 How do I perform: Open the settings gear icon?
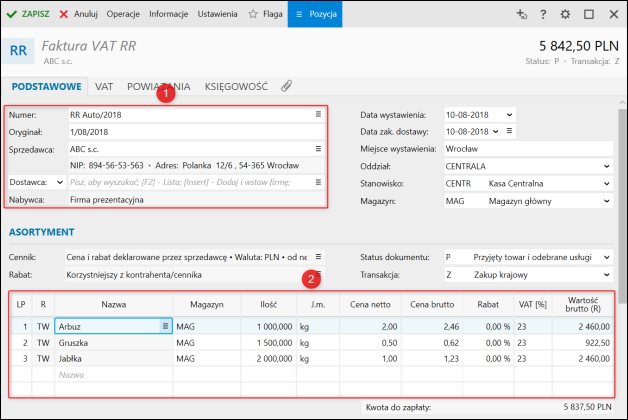pos(566,15)
